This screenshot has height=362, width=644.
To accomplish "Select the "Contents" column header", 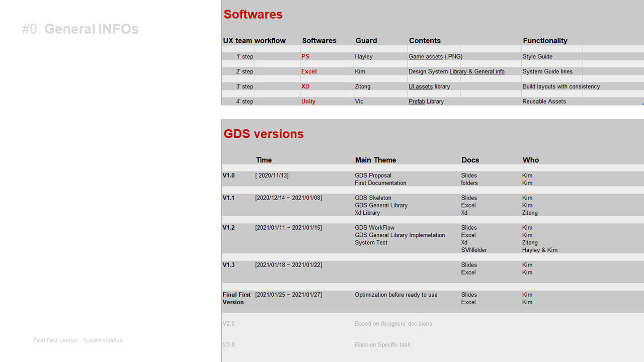I will [425, 41].
